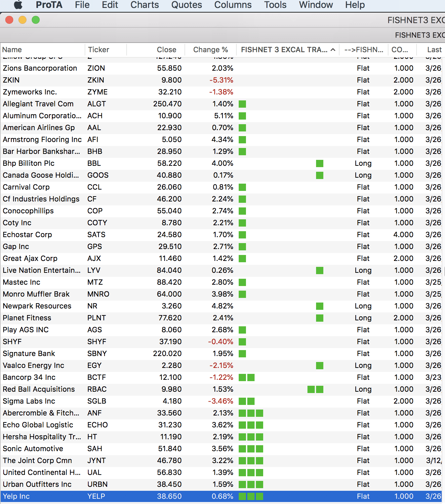The width and height of the screenshot is (445, 504).
Task: Select the Signature Bank row
Action: point(221,354)
